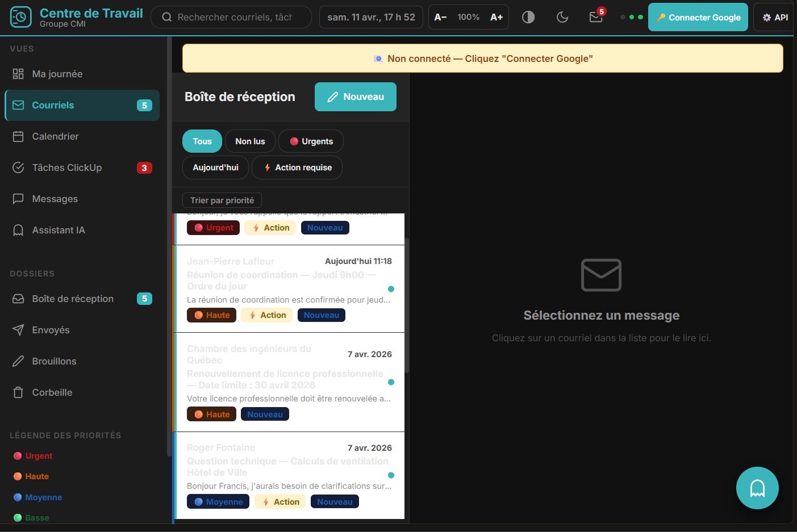Open the Trier par priorité sorter
This screenshot has height=532, width=797.
222,200
